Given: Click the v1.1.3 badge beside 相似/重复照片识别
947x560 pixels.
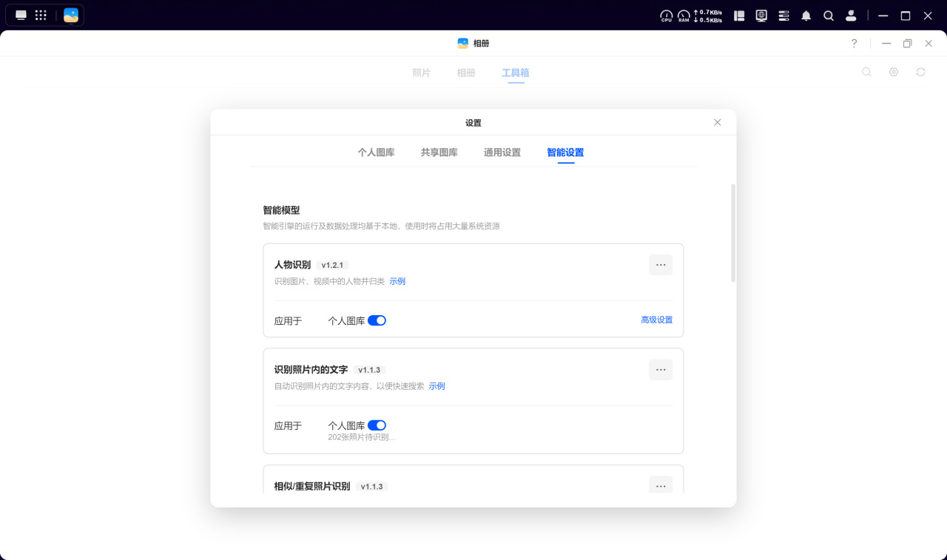Looking at the screenshot, I should coord(371,487).
